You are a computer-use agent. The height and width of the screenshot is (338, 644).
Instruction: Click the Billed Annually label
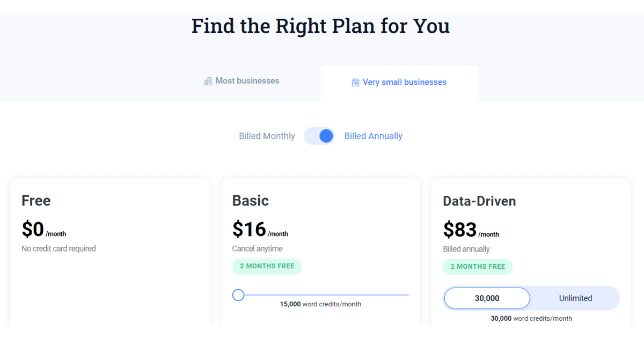pos(373,136)
